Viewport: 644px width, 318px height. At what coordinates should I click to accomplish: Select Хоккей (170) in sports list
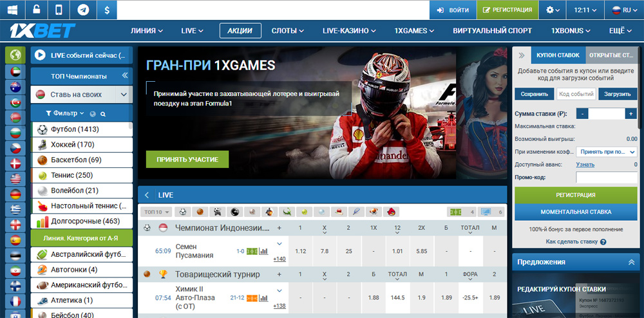[81, 145]
